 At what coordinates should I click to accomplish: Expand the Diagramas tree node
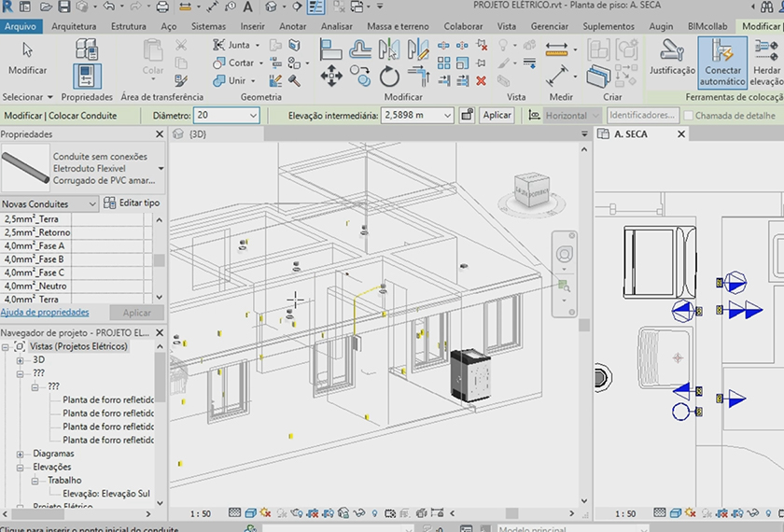click(21, 454)
